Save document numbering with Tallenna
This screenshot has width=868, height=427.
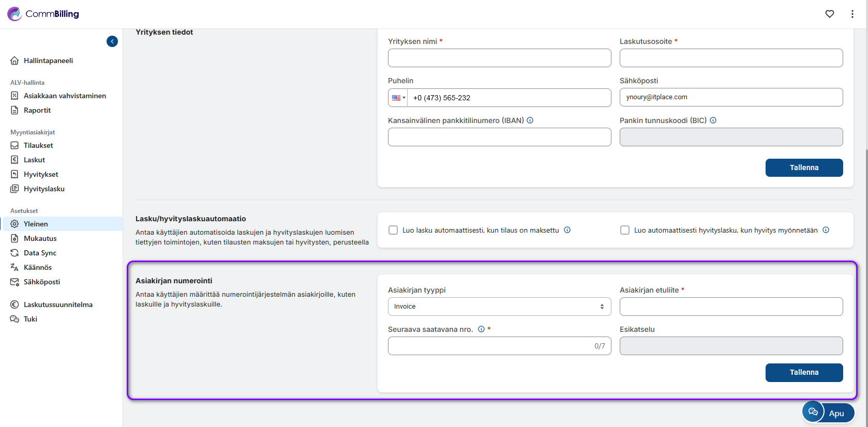point(804,372)
